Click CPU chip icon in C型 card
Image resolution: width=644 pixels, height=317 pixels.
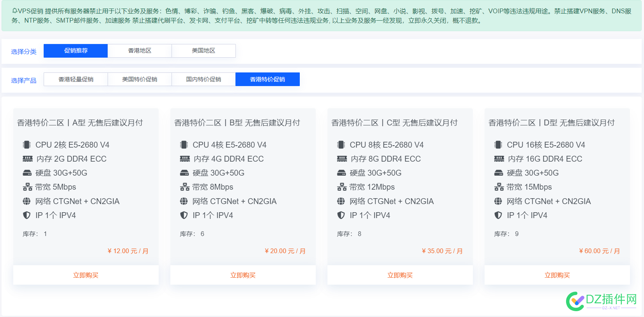click(341, 145)
